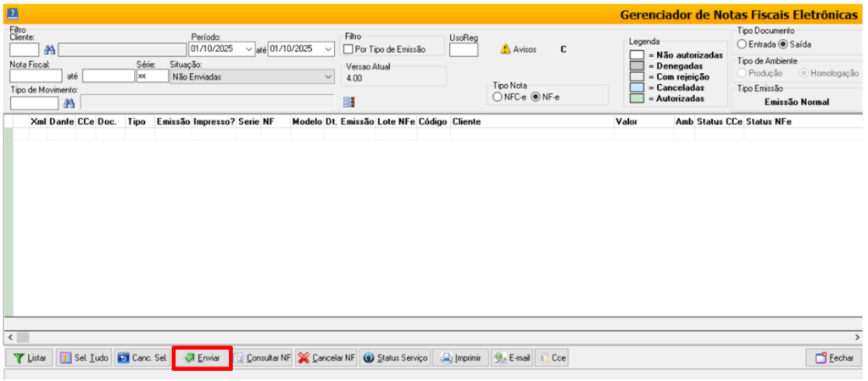The width and height of the screenshot is (868, 381).
Task: Click Canc. Sel. to cancel selection
Action: pos(142,358)
